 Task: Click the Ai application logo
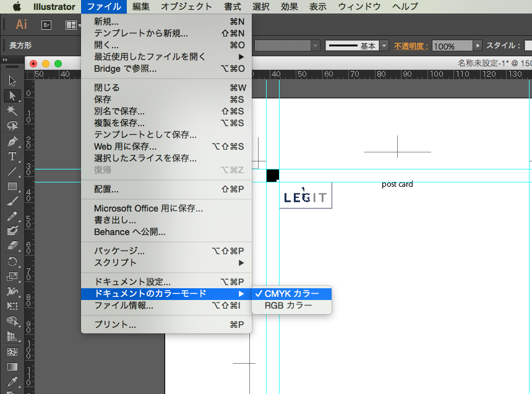[x=22, y=25]
